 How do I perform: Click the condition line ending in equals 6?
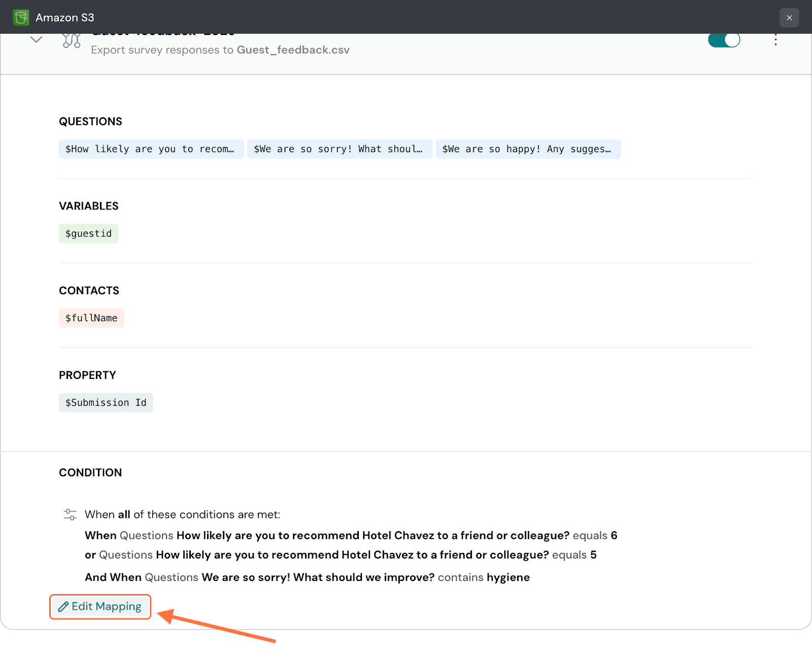(351, 536)
